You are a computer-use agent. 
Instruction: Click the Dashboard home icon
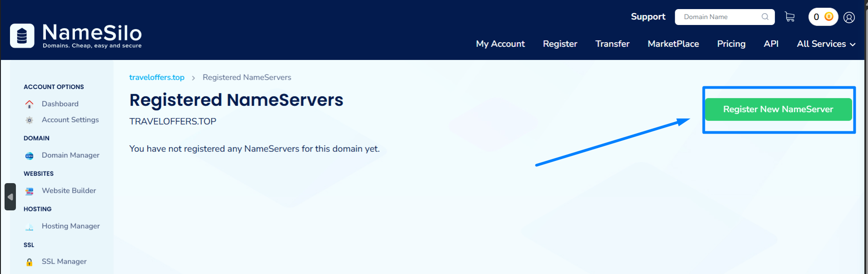pyautogui.click(x=30, y=104)
